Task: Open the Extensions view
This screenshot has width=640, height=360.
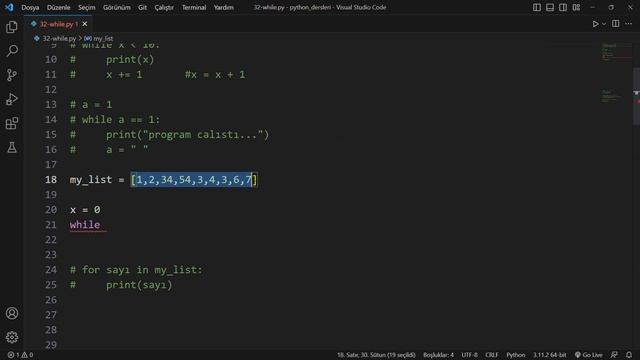Action: pos(12,123)
